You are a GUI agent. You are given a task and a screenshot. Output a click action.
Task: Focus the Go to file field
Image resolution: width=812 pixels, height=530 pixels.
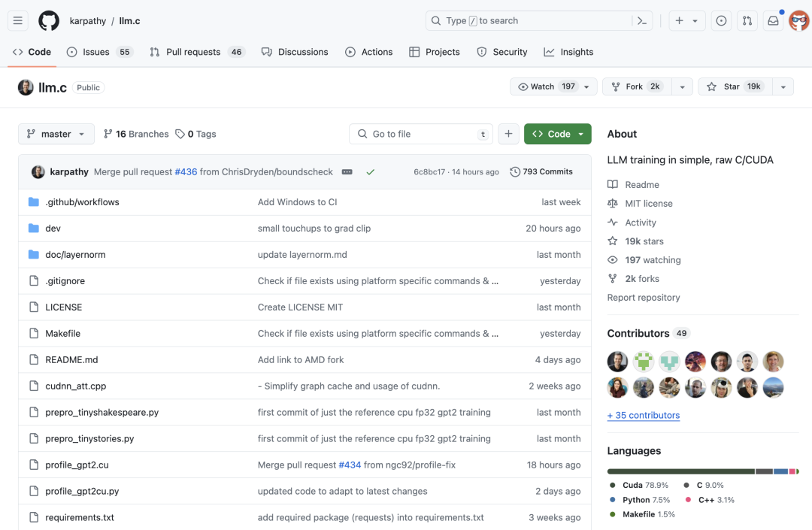pos(420,134)
